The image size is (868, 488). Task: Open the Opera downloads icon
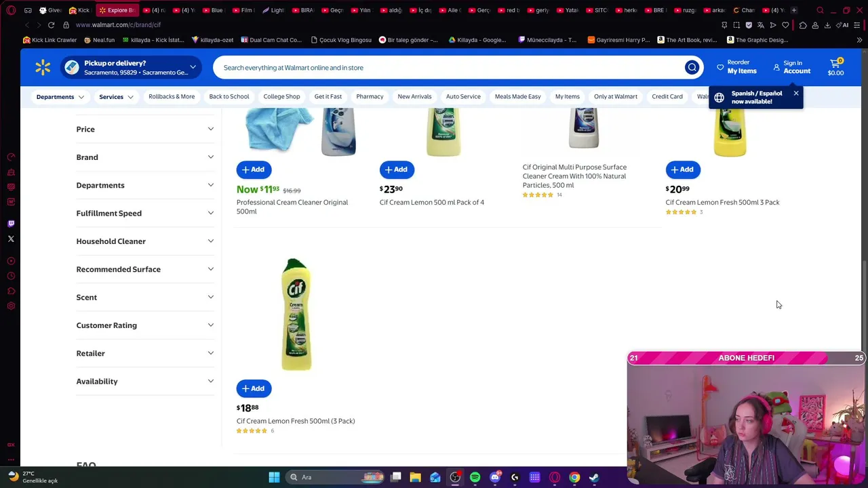click(827, 25)
